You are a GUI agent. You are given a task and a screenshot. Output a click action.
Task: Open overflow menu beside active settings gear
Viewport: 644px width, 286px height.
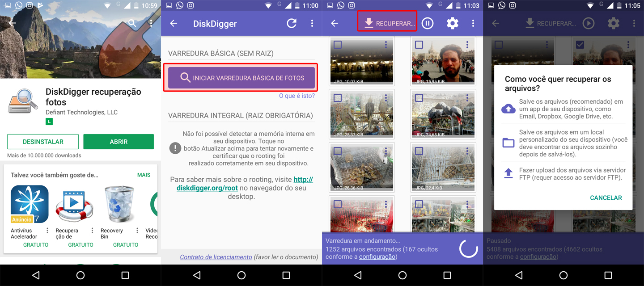point(473,23)
